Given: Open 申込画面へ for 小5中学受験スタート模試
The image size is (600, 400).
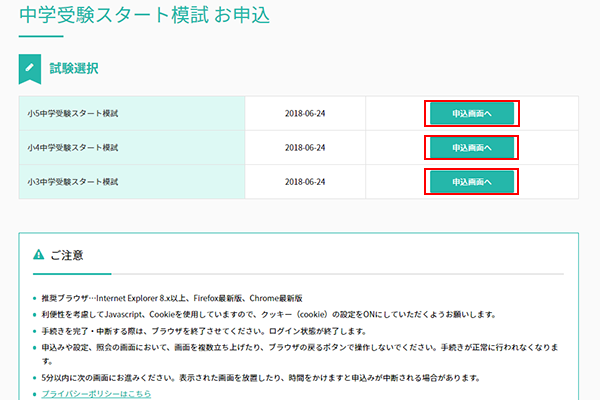Looking at the screenshot, I should (472, 113).
